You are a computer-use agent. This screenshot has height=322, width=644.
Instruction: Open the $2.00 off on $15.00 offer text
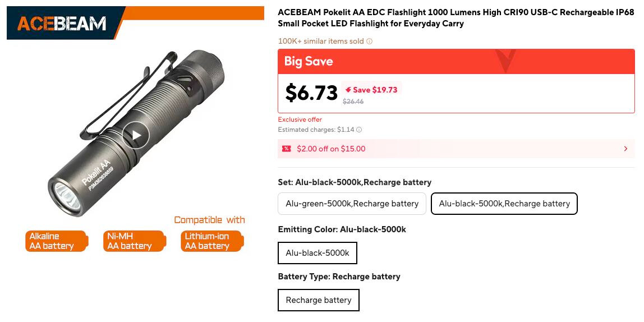(x=331, y=149)
